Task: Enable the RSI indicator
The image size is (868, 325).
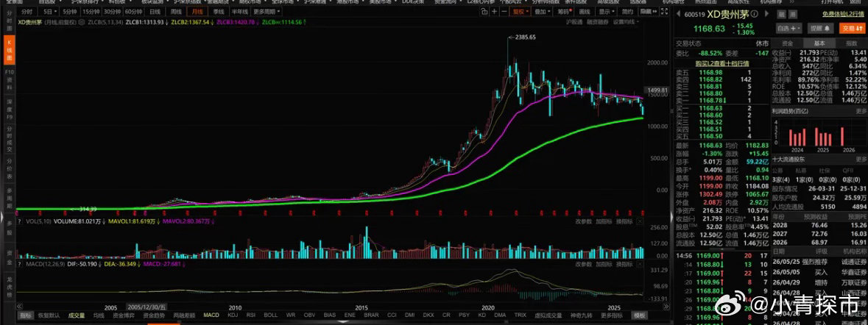Action: (251, 315)
